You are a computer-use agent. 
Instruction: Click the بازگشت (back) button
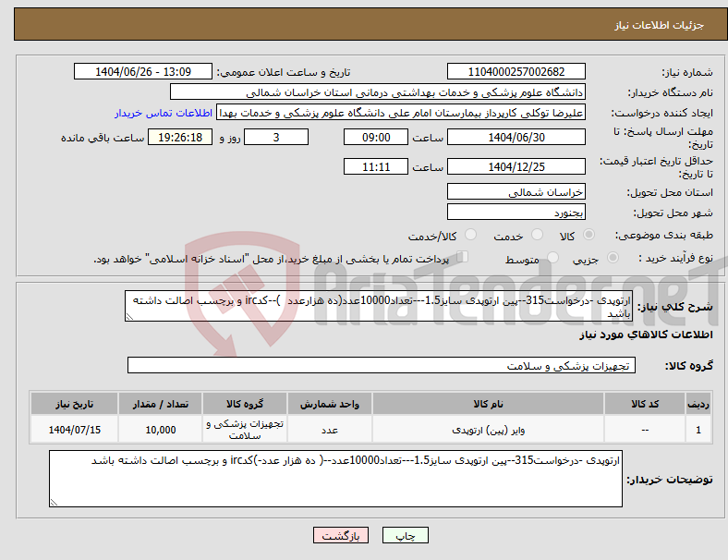(341, 535)
